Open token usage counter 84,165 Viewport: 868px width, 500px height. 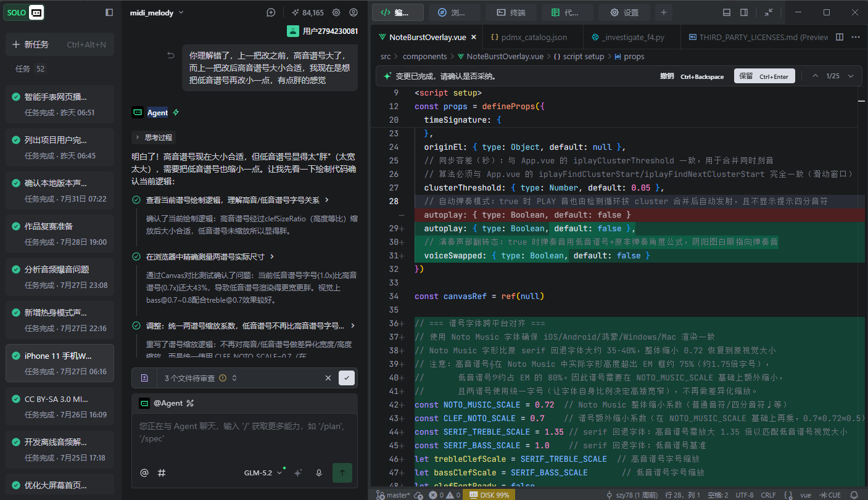(x=307, y=12)
